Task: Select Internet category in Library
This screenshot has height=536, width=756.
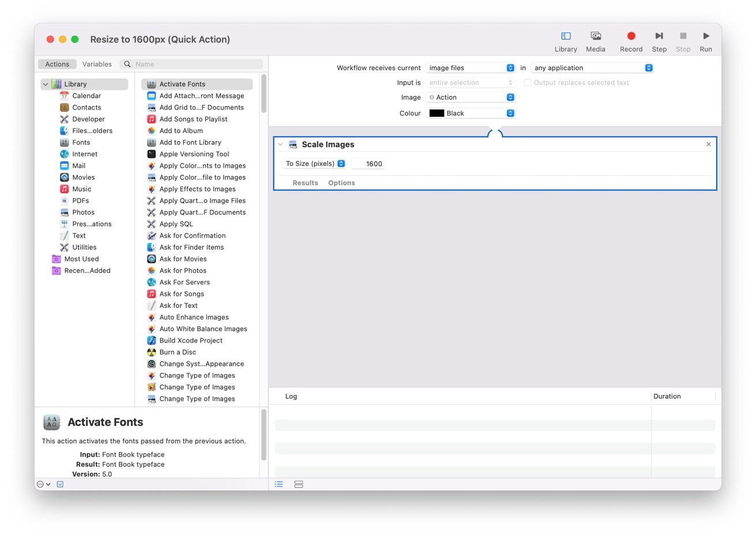Action: (x=85, y=154)
